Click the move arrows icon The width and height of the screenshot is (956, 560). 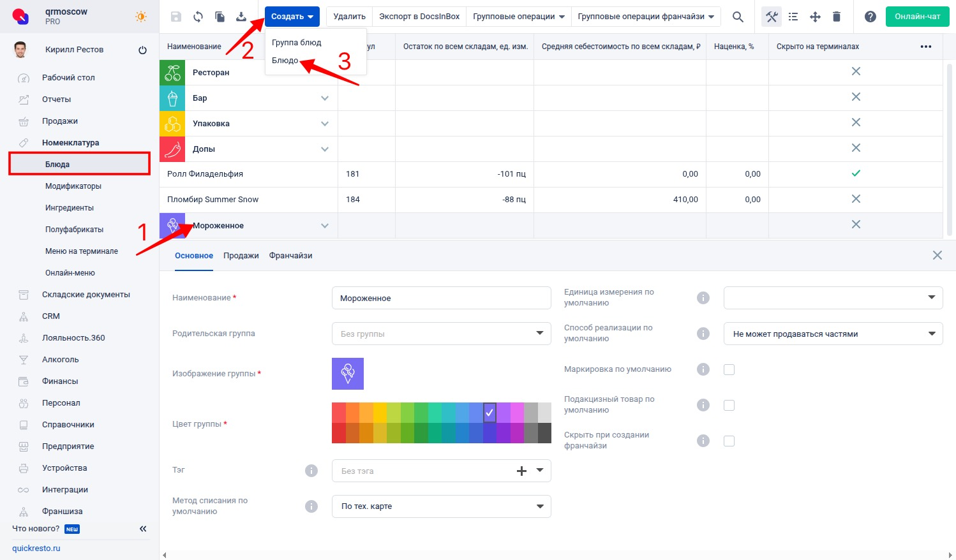coord(815,17)
